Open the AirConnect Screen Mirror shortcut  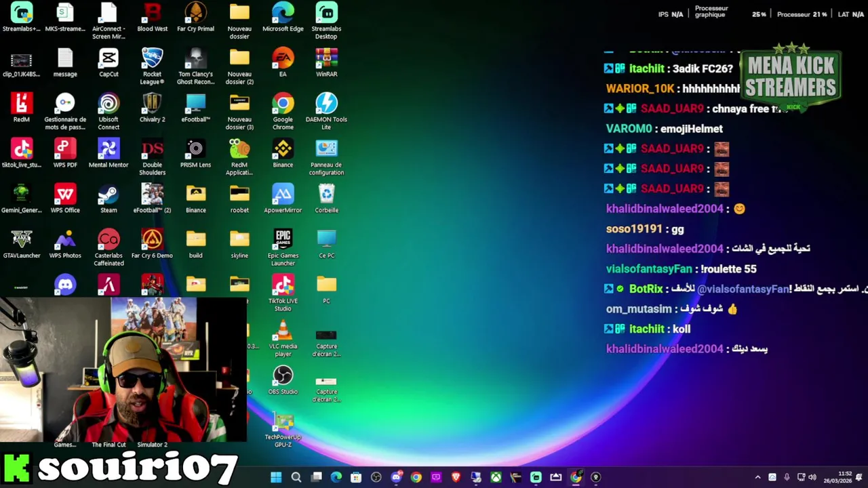[x=108, y=21]
